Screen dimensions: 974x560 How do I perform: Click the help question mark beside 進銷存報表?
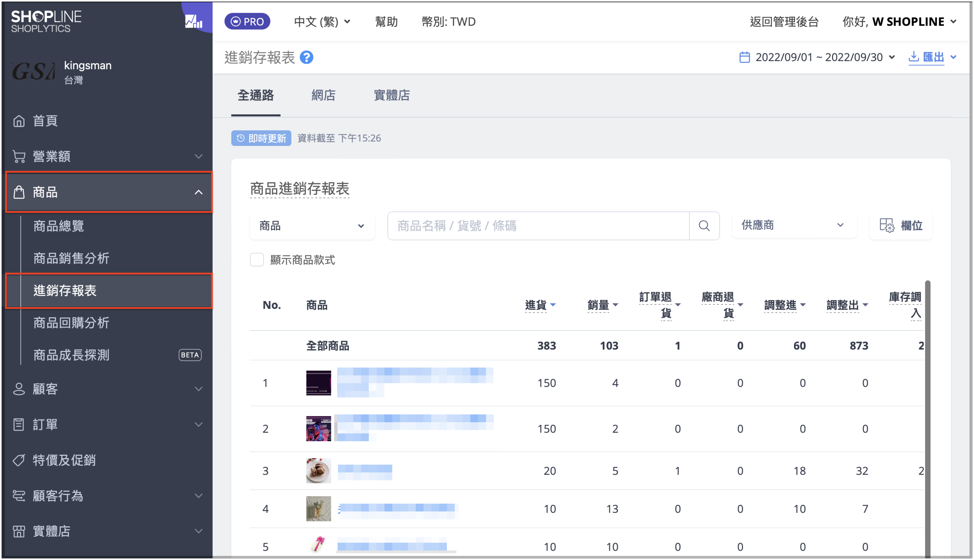click(306, 57)
